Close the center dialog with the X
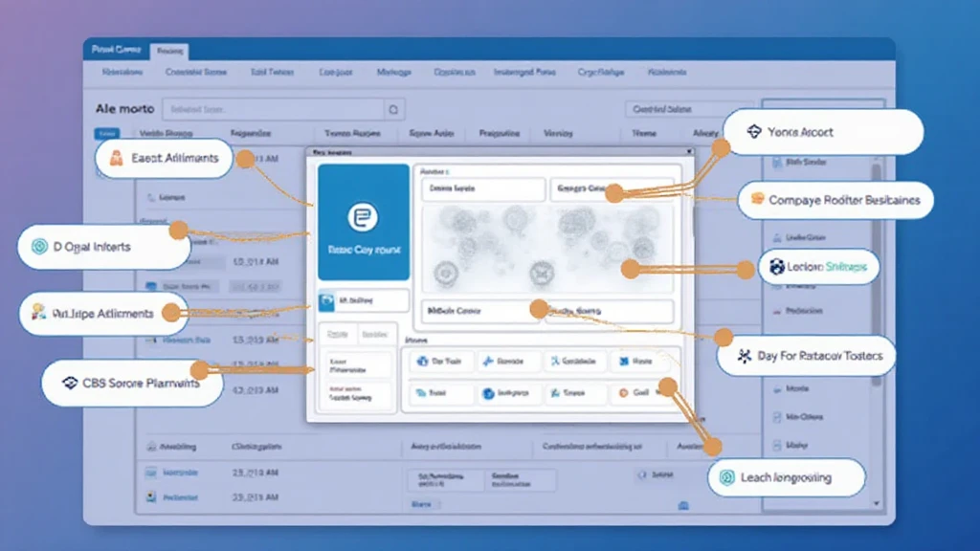 [x=688, y=152]
